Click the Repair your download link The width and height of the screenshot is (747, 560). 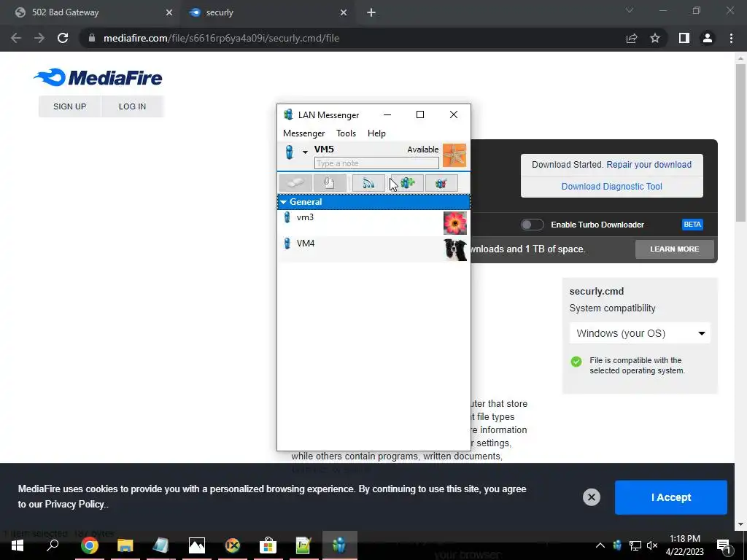(649, 165)
